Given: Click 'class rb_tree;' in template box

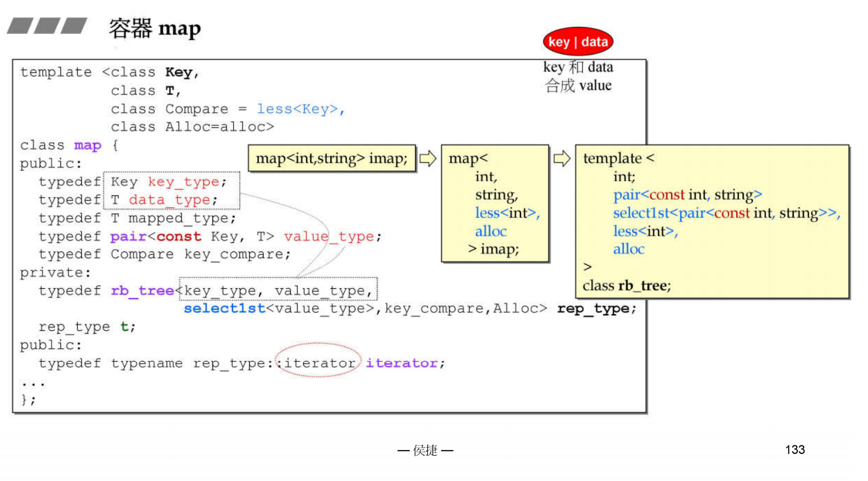Looking at the screenshot, I should (626, 285).
